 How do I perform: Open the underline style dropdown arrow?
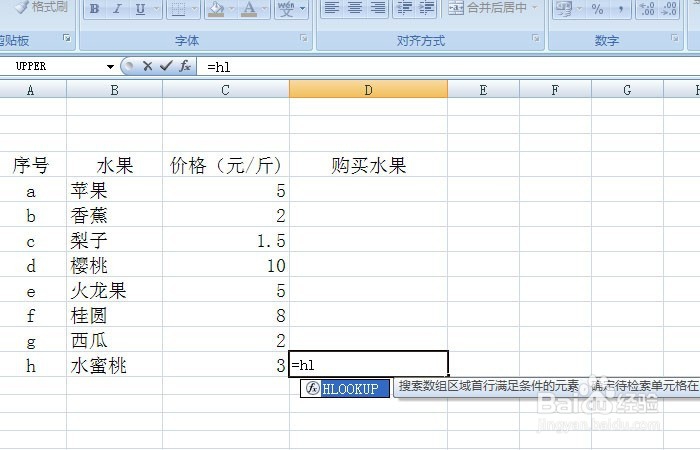[156, 8]
